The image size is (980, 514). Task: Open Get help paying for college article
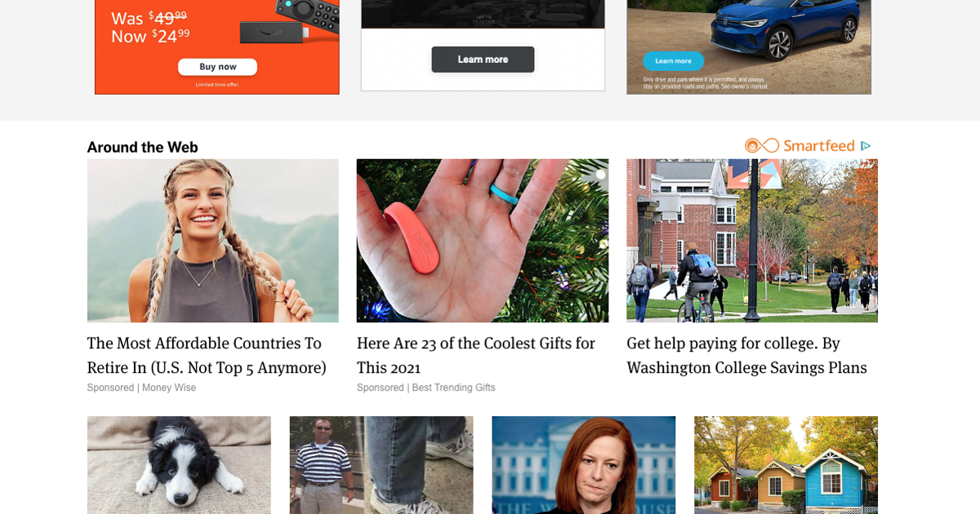tap(746, 356)
